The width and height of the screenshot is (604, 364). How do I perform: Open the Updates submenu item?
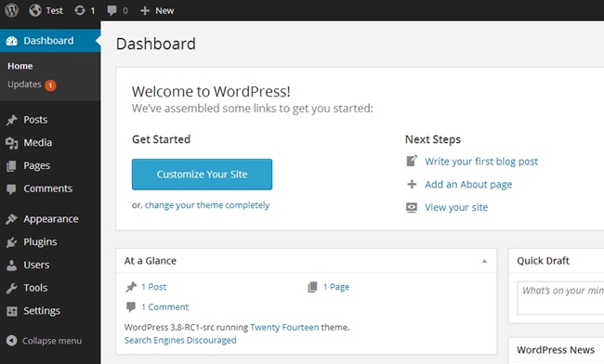click(x=24, y=84)
